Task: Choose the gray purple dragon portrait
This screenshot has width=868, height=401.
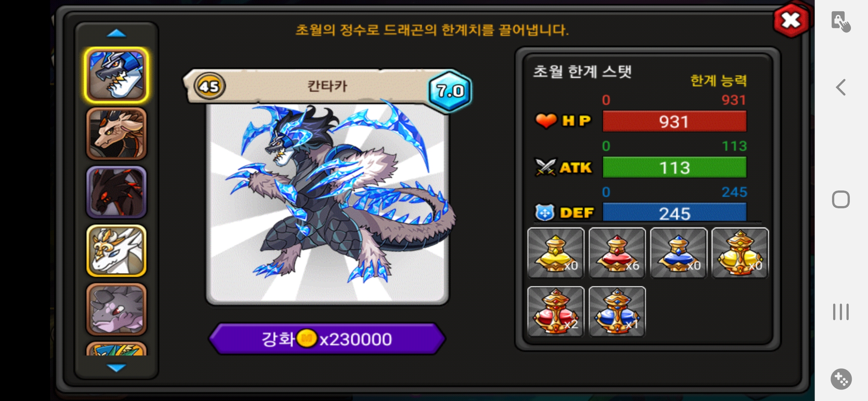Action: coord(116,309)
